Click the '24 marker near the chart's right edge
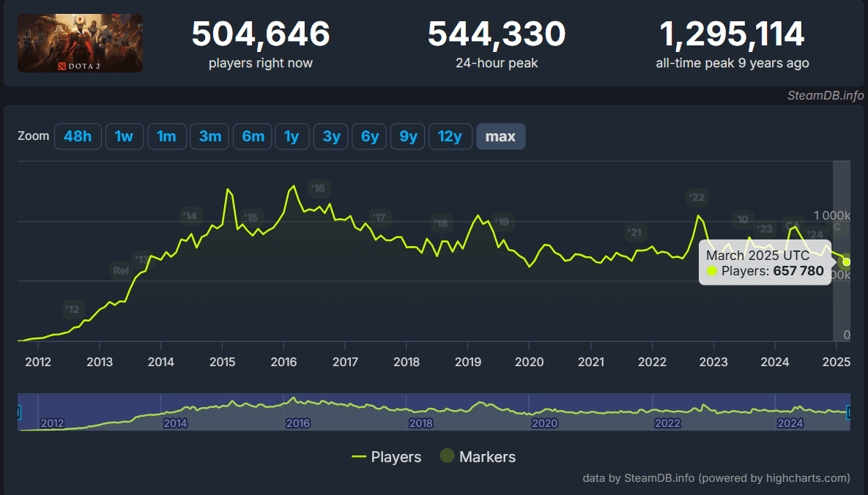Screen dimensions: 868x495 pyautogui.click(x=814, y=235)
